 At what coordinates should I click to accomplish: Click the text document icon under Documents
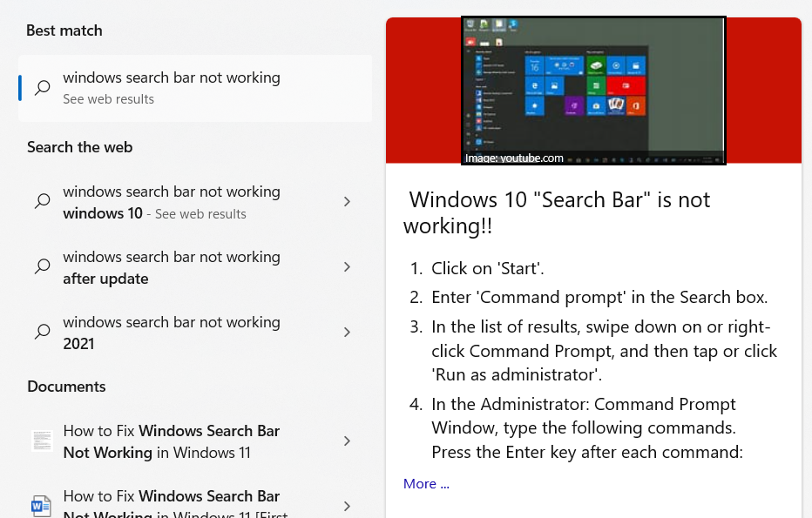click(42, 441)
